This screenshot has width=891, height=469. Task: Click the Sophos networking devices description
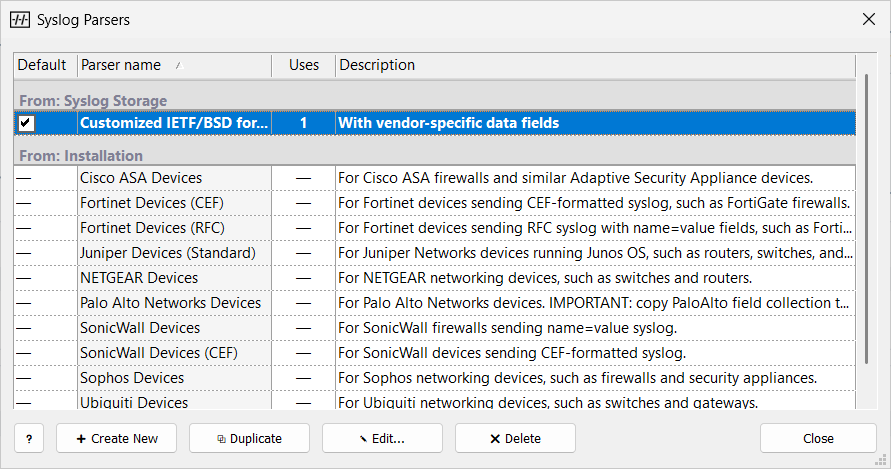[577, 378]
